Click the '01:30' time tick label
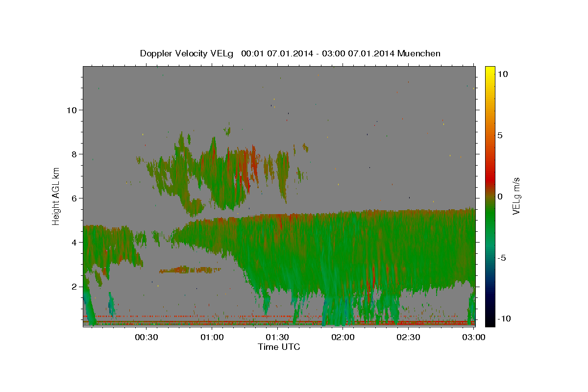This screenshot has width=588, height=392. coord(277,337)
